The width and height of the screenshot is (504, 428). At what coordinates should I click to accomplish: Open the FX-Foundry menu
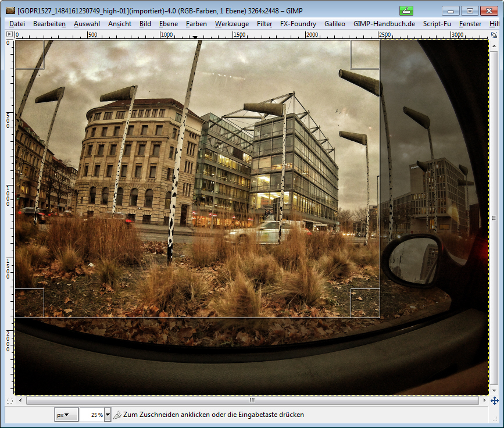pos(298,24)
